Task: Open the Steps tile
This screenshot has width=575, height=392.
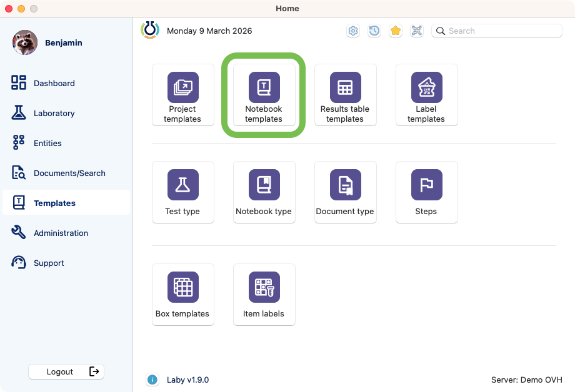Action: 426,192
